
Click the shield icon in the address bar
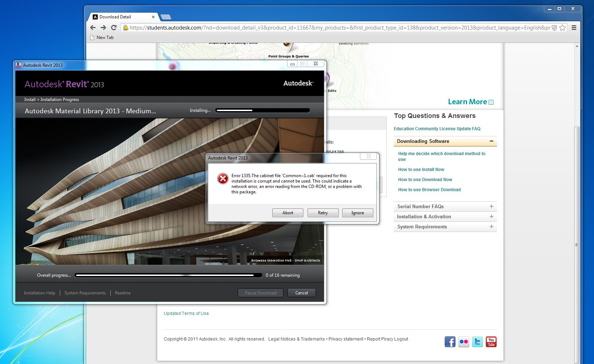[x=554, y=27]
